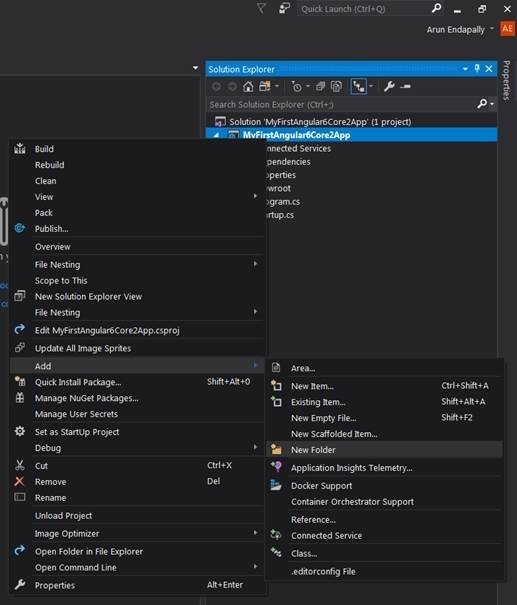This screenshot has width=517, height=605.
Task: Click the Publish globe icon
Action: (x=20, y=228)
